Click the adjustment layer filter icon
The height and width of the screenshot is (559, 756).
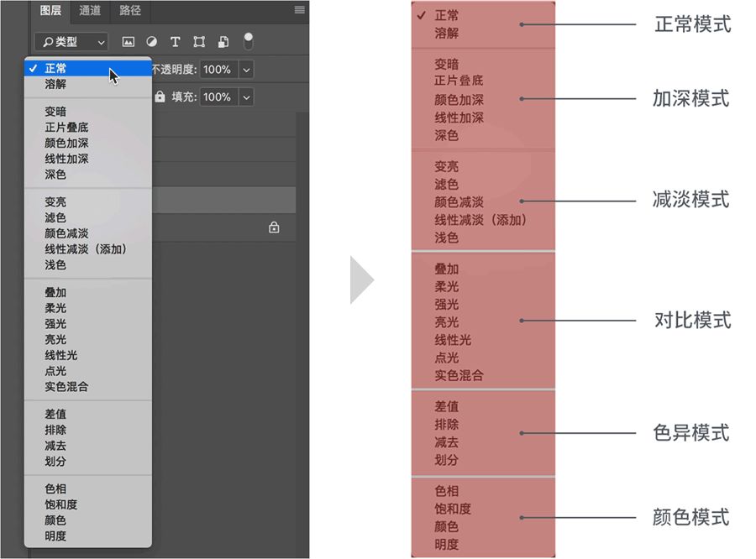pos(152,41)
